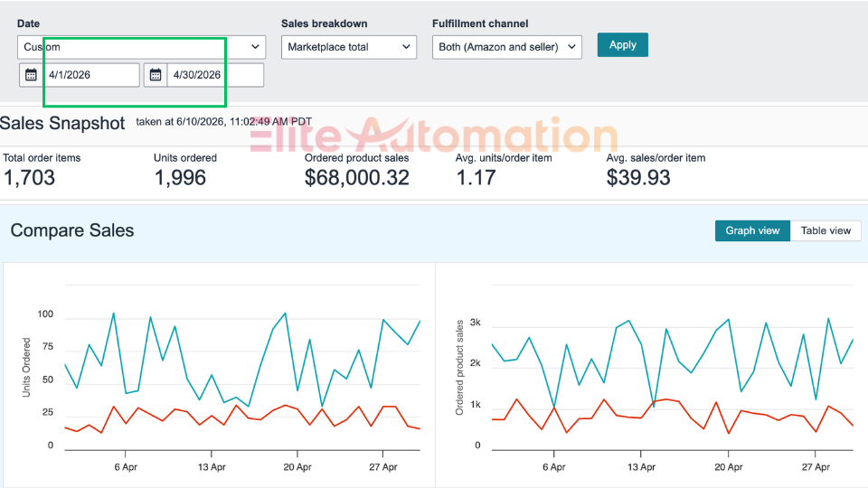
Task: Click 6 Apr on the sales chart axis
Action: click(553, 467)
